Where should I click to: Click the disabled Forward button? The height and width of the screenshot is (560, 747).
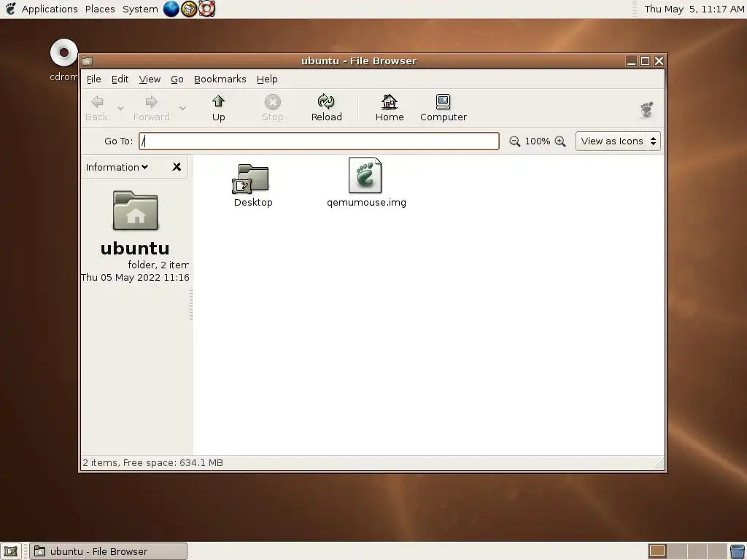coord(152,109)
